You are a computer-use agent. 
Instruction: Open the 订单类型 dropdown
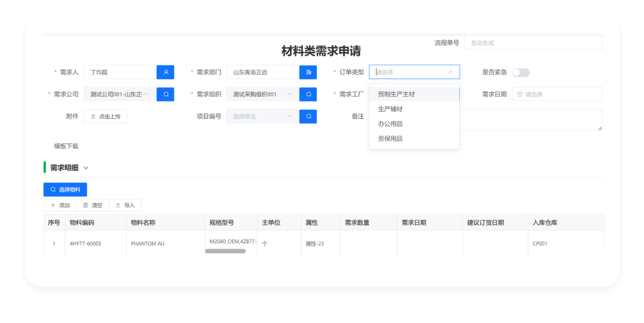click(414, 72)
